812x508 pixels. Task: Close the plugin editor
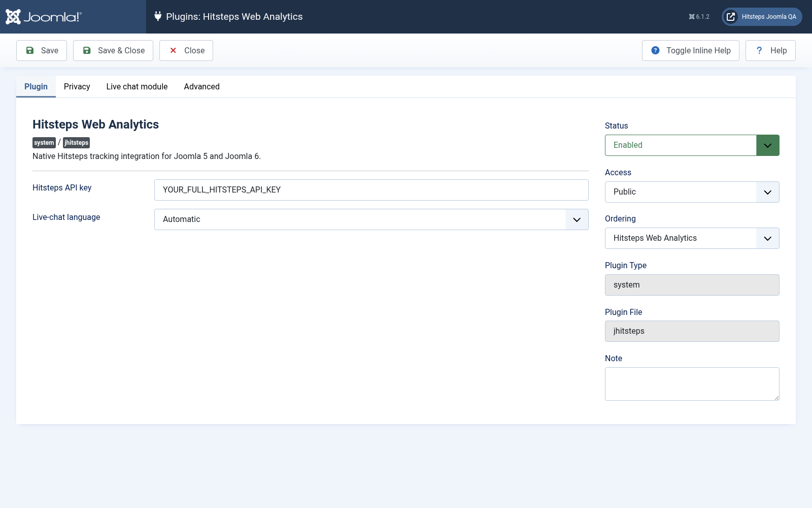click(x=186, y=50)
